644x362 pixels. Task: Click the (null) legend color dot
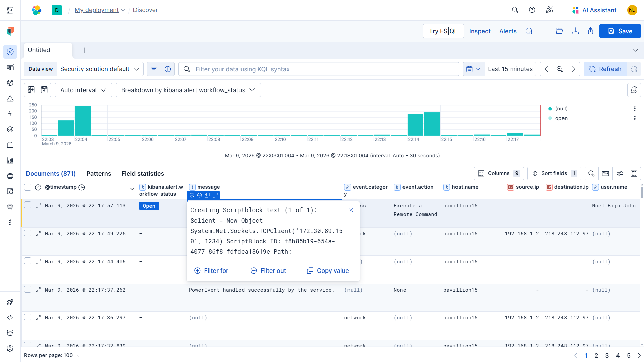pyautogui.click(x=550, y=109)
